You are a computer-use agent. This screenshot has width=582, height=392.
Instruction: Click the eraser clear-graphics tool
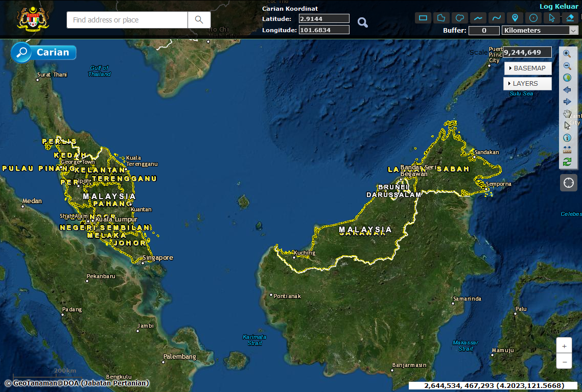point(570,18)
